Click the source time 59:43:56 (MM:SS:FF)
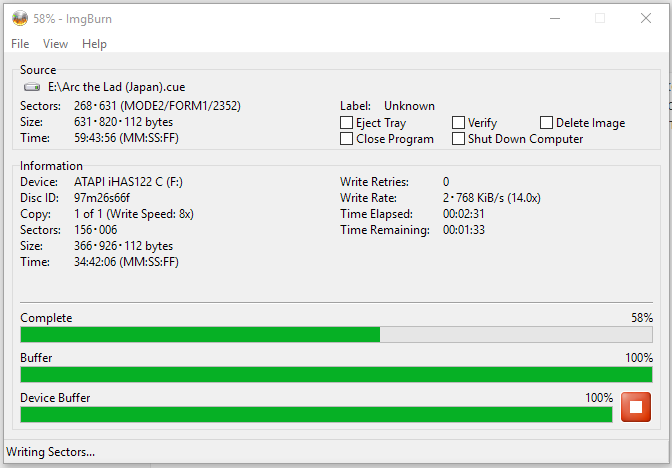Viewport: 672px width, 468px height. (x=126, y=138)
